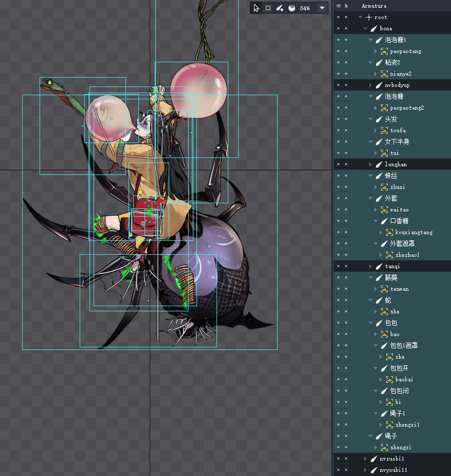Toggle selectable dot for lenghan bone

346,164
